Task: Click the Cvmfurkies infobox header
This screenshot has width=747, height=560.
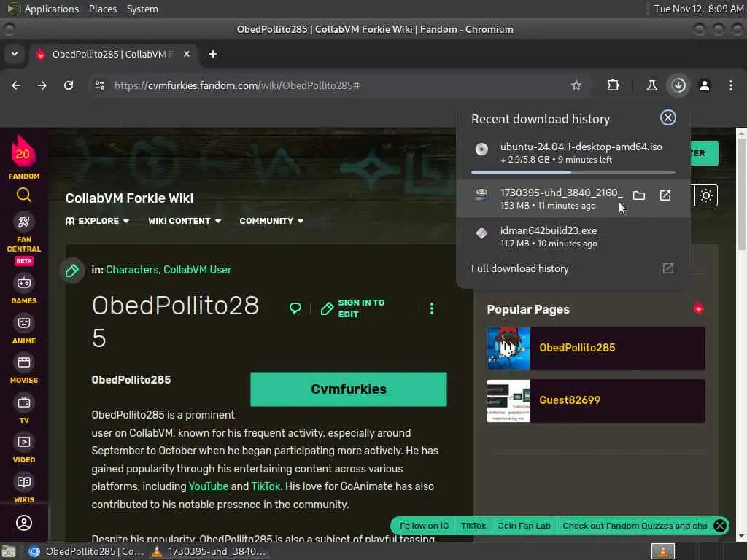Action: [348, 389]
